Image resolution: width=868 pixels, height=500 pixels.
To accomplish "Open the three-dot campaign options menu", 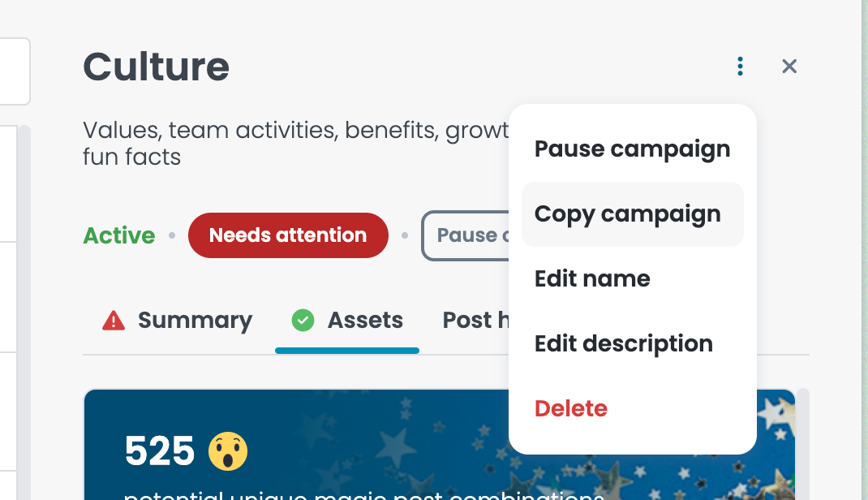I will click(740, 67).
